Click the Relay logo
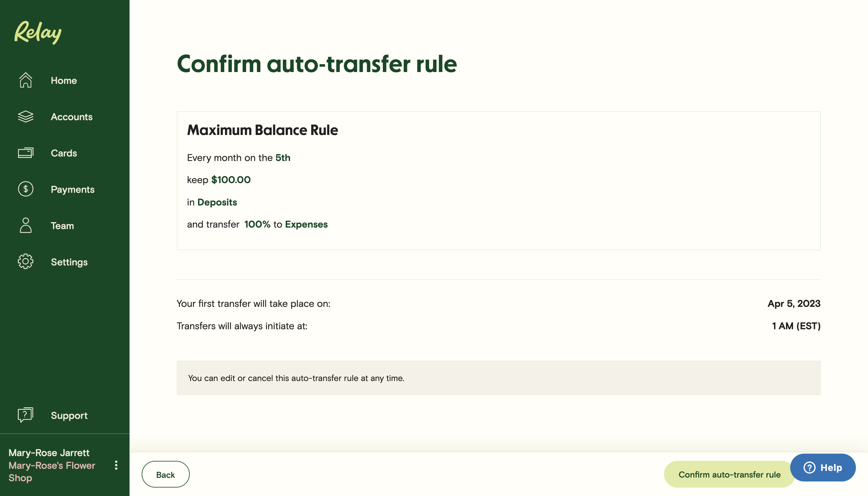 pyautogui.click(x=37, y=32)
